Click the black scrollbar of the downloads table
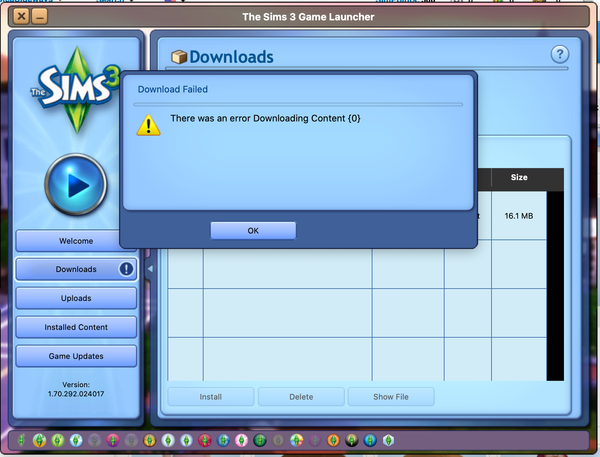Screen dimensions: 600x457 (x=555, y=285)
